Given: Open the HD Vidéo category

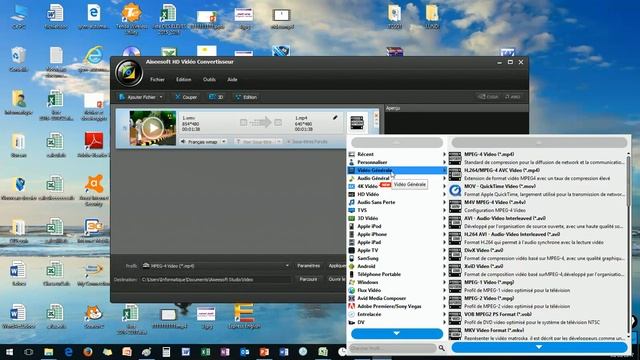Looking at the screenshot, I should tap(397, 194).
